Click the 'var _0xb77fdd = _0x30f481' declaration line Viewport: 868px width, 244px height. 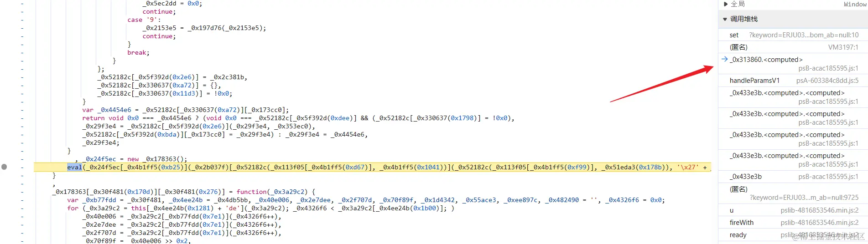pos(366,200)
